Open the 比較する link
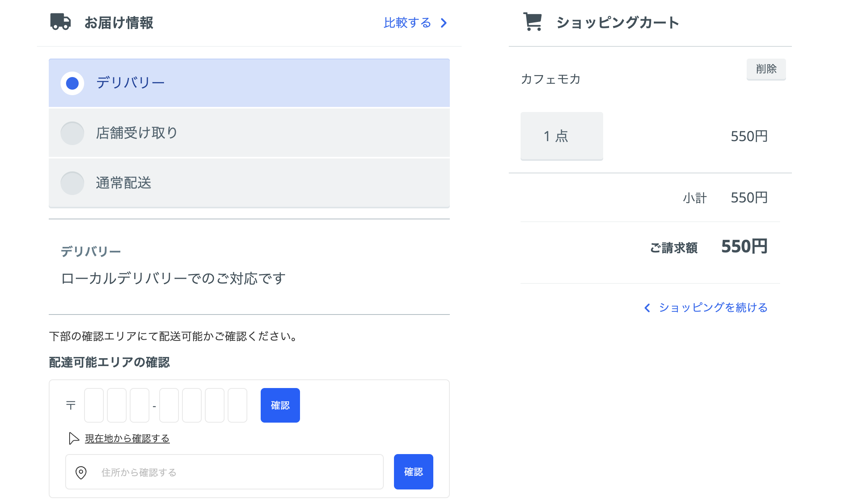Screen dimensions: 843x504 [407, 23]
